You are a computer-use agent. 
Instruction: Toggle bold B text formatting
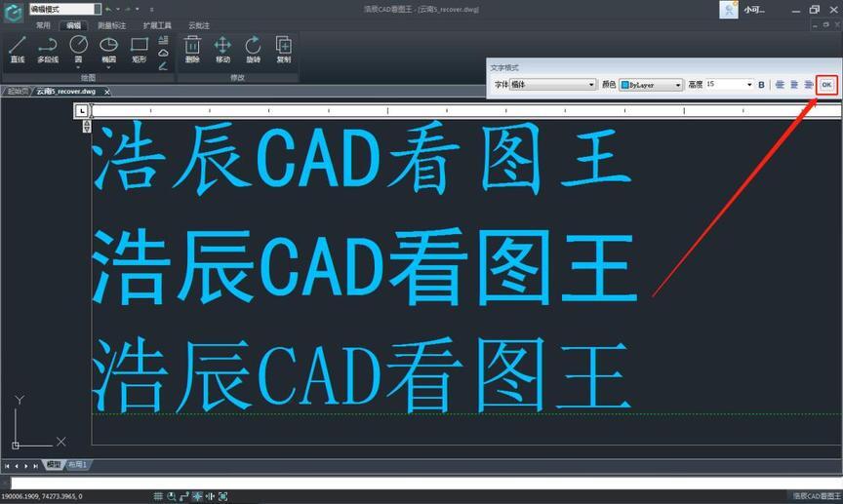761,85
